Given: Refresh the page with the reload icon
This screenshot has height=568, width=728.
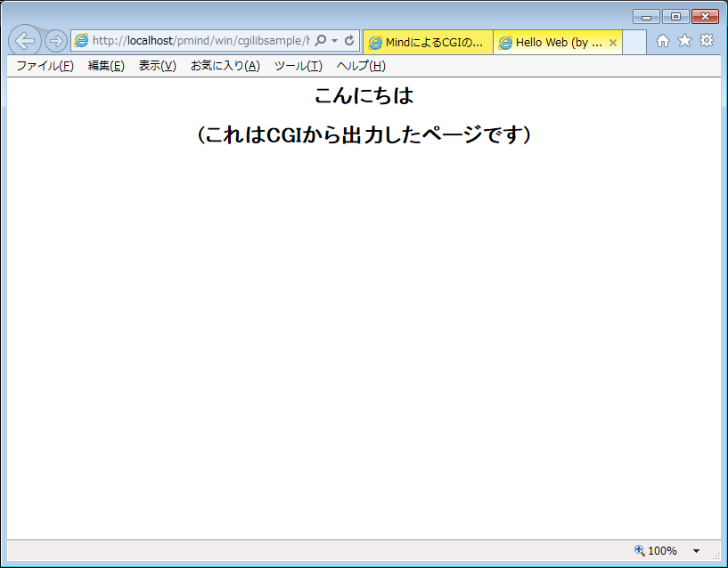Looking at the screenshot, I should tap(349, 40).
